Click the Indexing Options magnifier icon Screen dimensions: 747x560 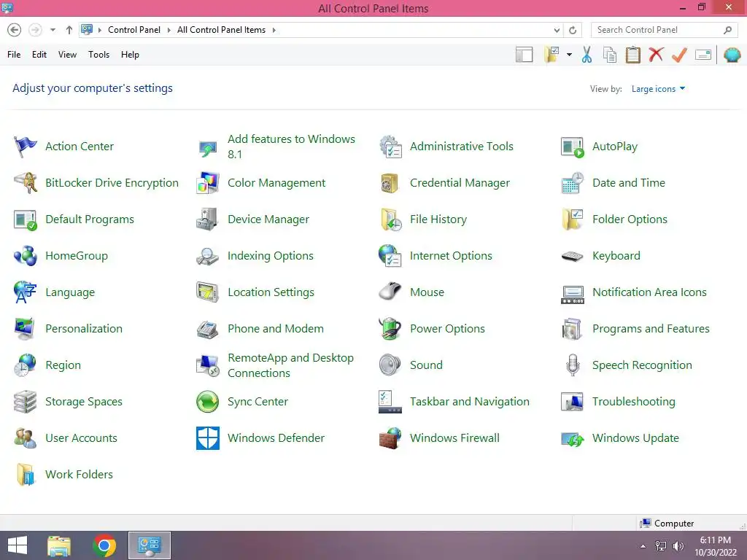pyautogui.click(x=208, y=256)
